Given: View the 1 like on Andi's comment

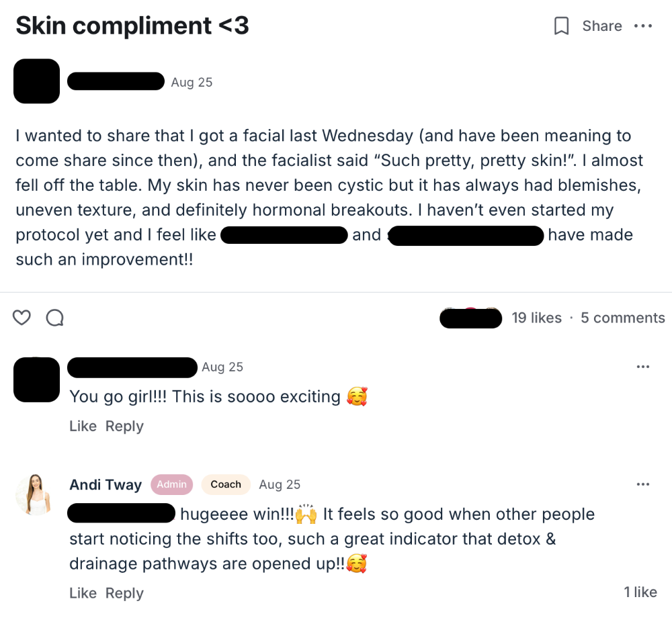Looking at the screenshot, I should [640, 592].
